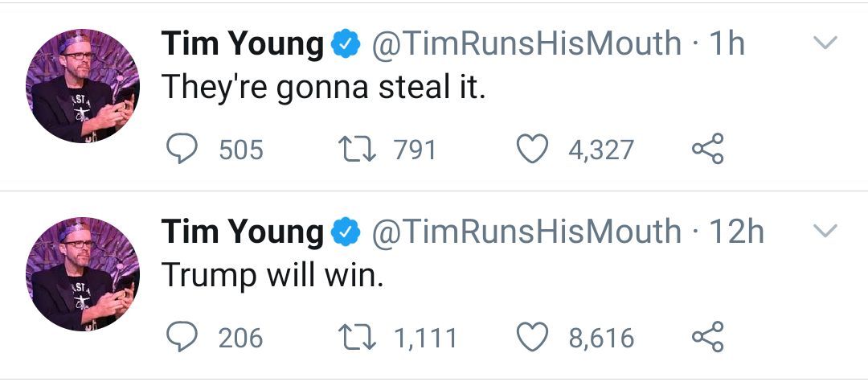
Task: Open profile picture on the 1h tweet
Action: [83, 86]
